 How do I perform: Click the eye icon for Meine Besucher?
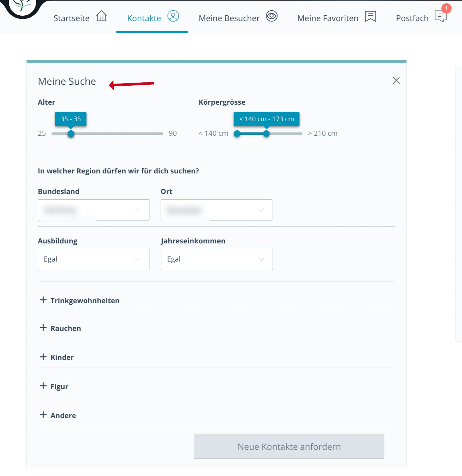click(x=272, y=16)
